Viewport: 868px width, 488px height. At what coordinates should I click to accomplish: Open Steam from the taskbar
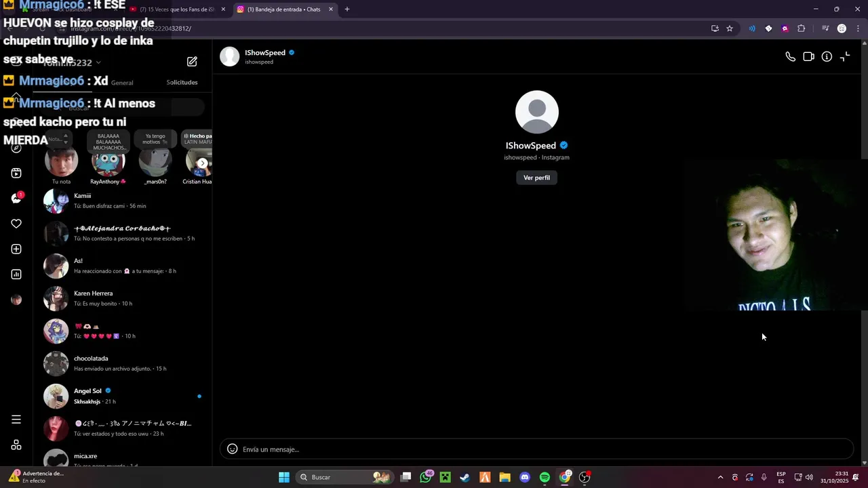[x=465, y=477]
